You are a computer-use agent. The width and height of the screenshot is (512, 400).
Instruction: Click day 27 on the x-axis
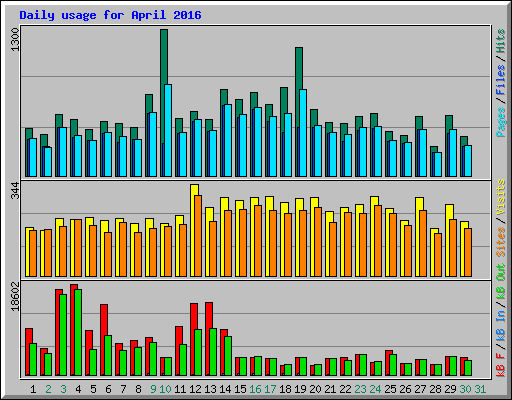[x=420, y=389]
